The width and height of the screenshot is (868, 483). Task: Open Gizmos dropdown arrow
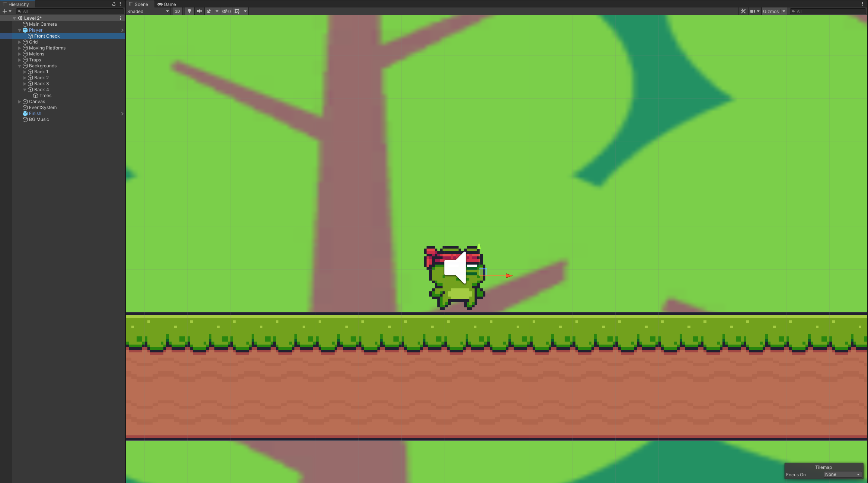point(784,11)
